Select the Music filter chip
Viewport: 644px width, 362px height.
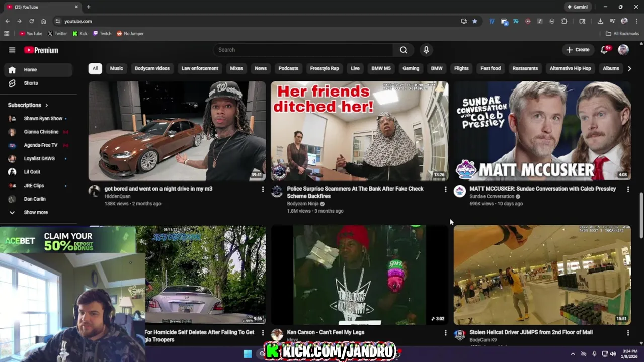pos(116,68)
